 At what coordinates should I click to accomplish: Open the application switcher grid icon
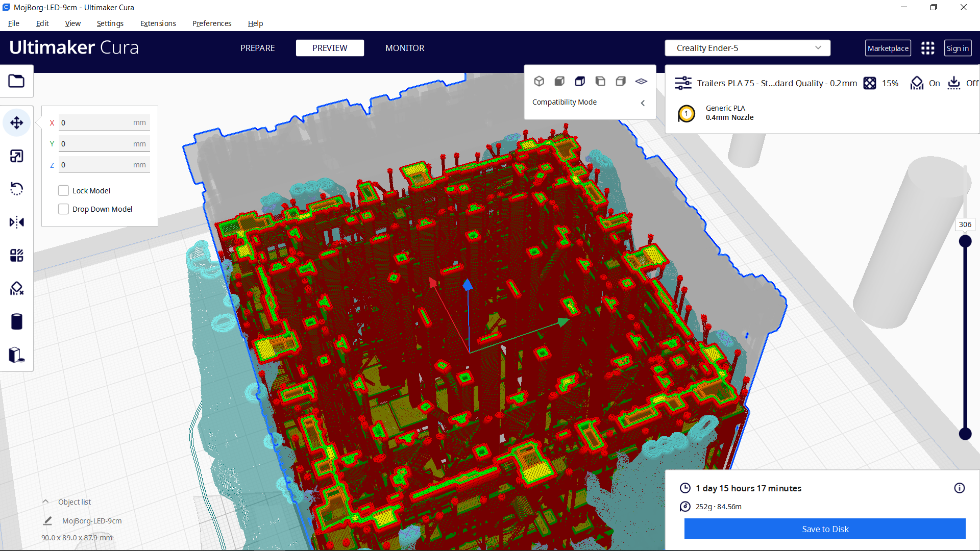click(x=927, y=48)
